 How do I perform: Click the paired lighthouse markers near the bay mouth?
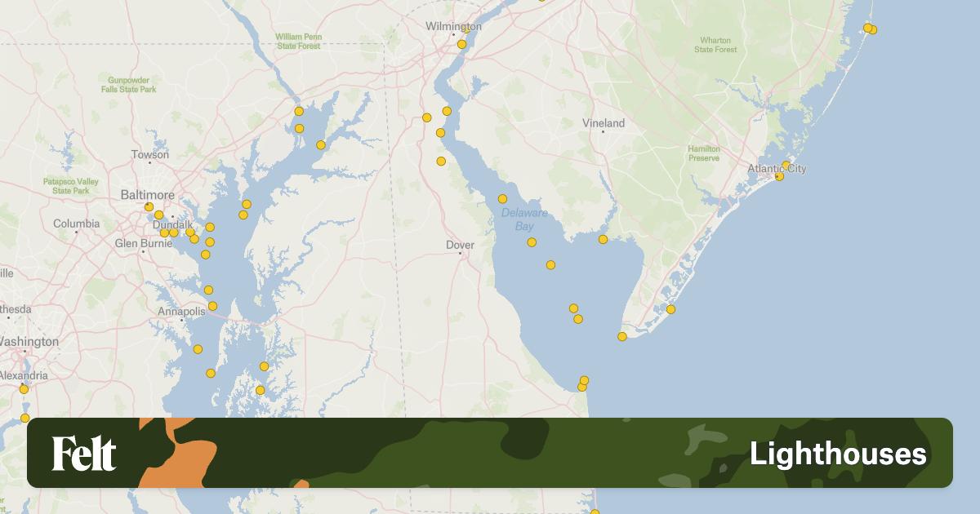tap(583, 381)
